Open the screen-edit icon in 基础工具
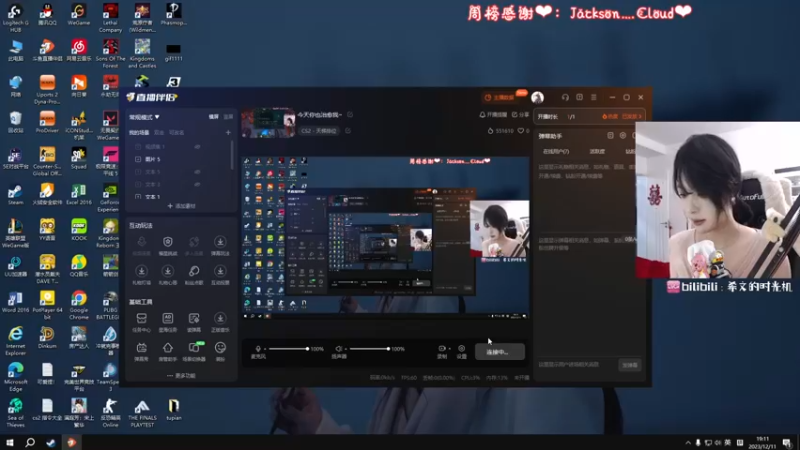Image resolution: width=800 pixels, height=450 pixels. point(194,318)
